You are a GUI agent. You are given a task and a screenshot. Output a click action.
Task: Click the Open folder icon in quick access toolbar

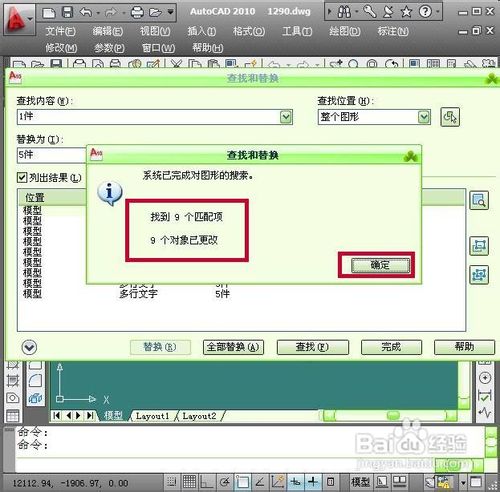(x=155, y=13)
